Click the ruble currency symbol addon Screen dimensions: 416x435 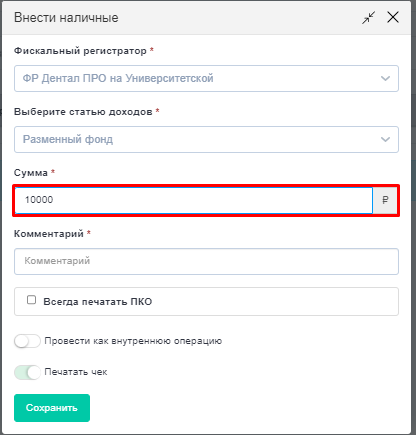click(x=385, y=200)
